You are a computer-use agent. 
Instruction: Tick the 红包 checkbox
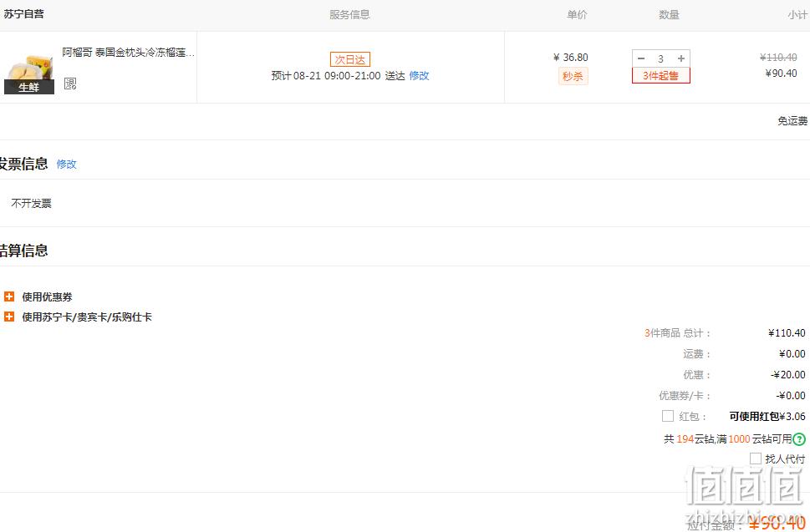[667, 416]
